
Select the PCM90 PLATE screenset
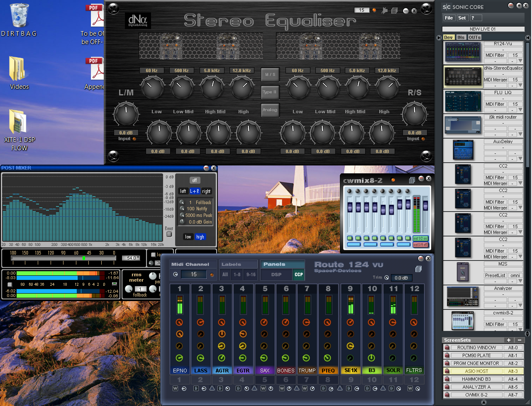tap(476, 355)
